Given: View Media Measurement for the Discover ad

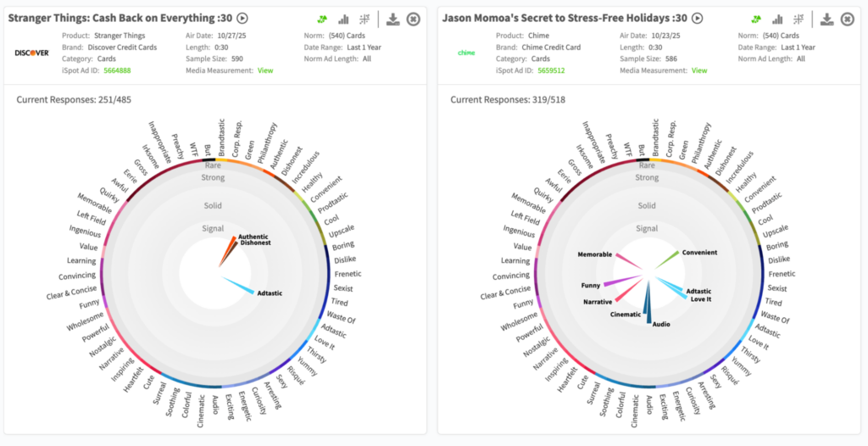Looking at the screenshot, I should click(265, 70).
